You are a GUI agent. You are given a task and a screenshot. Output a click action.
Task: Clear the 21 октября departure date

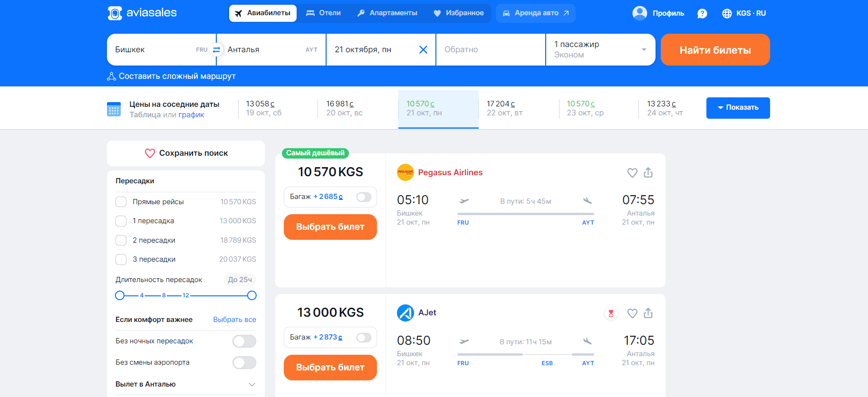tap(423, 49)
